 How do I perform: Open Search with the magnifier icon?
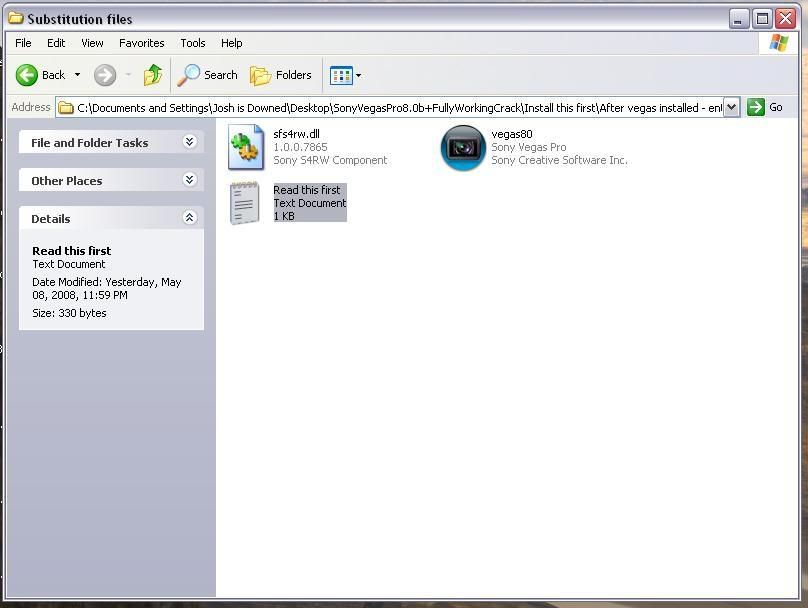point(188,75)
